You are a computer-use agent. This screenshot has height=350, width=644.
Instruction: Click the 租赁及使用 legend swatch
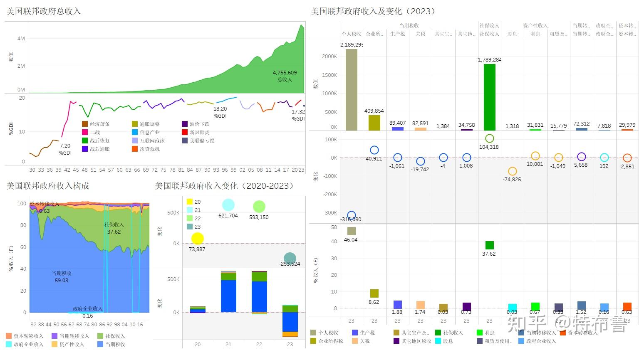pyautogui.click(x=480, y=341)
